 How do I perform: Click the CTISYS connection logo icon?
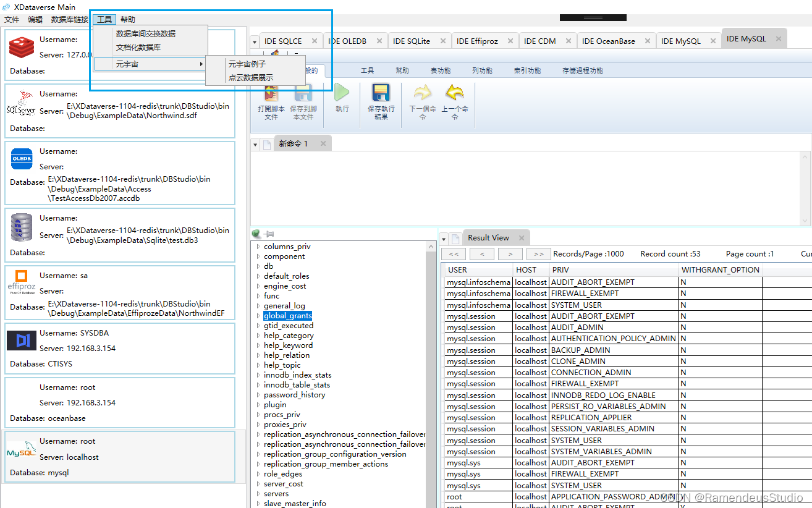coord(22,341)
